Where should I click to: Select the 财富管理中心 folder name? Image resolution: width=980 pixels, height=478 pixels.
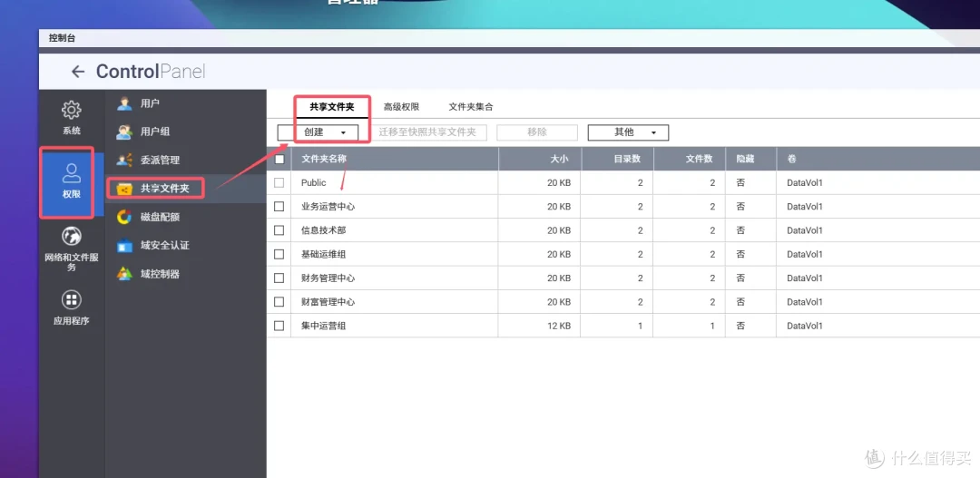tap(328, 301)
